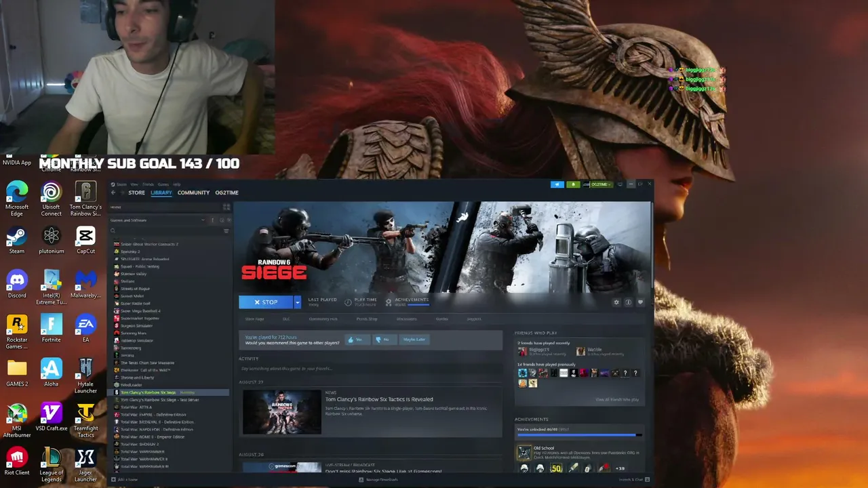The image size is (868, 488).
Task: Open Rainbow Six Tactics news thumbnail
Action: [x=281, y=412]
